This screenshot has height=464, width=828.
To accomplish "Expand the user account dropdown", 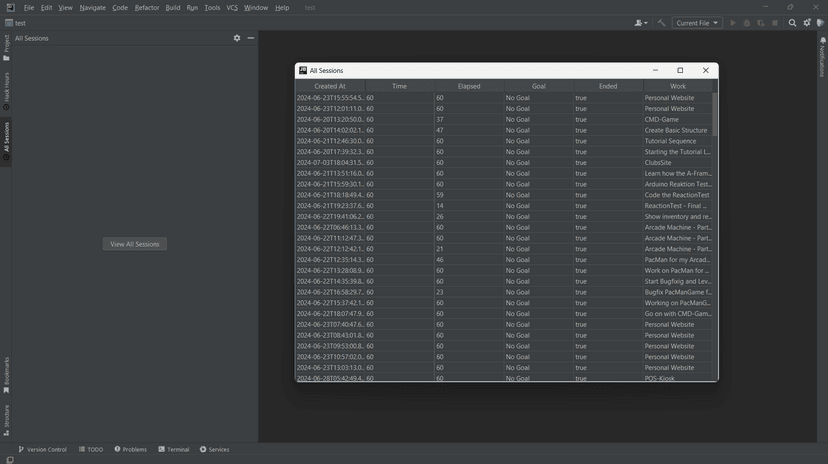I will pyautogui.click(x=641, y=23).
